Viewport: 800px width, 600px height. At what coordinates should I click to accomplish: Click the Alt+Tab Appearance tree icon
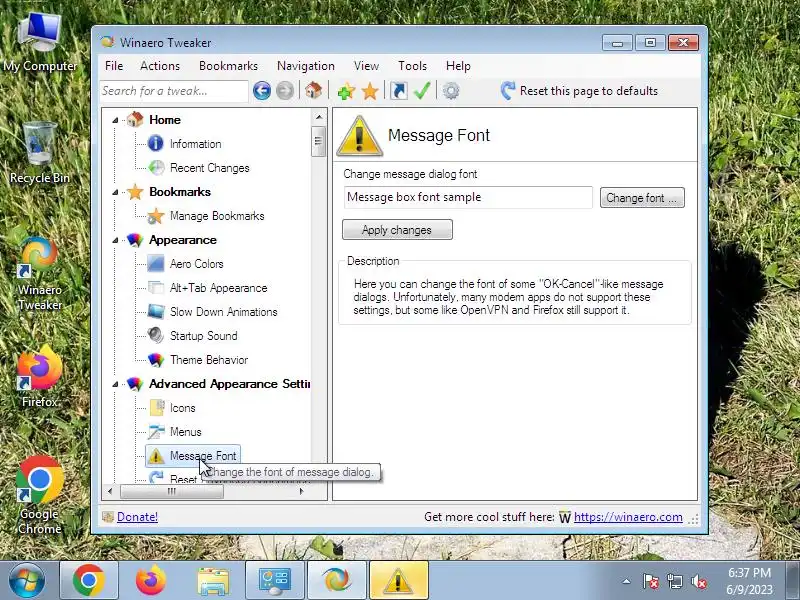coord(156,288)
